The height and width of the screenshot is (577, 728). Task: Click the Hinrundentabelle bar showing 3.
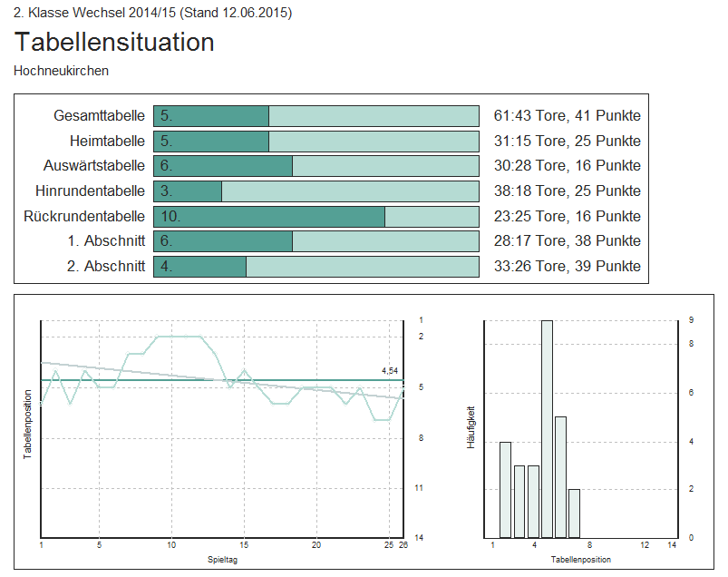pos(315,191)
